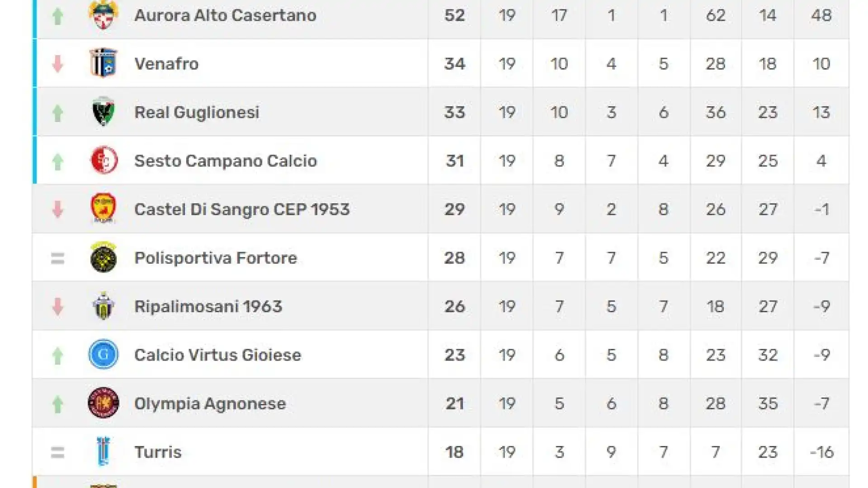Open the Venafro team name link
The height and width of the screenshot is (488, 868).
click(166, 64)
